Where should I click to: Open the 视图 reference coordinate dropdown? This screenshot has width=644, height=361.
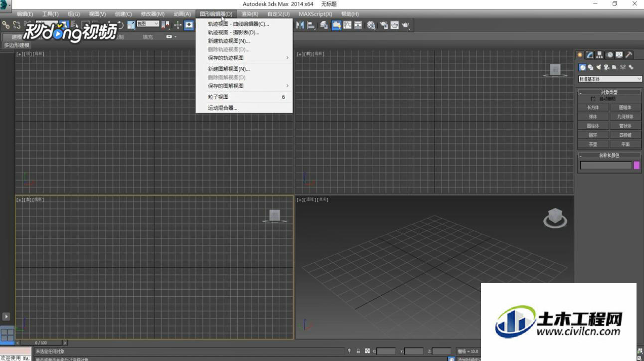point(148,24)
